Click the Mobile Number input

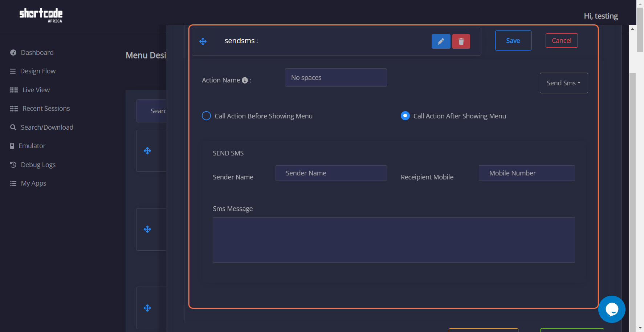pos(527,173)
